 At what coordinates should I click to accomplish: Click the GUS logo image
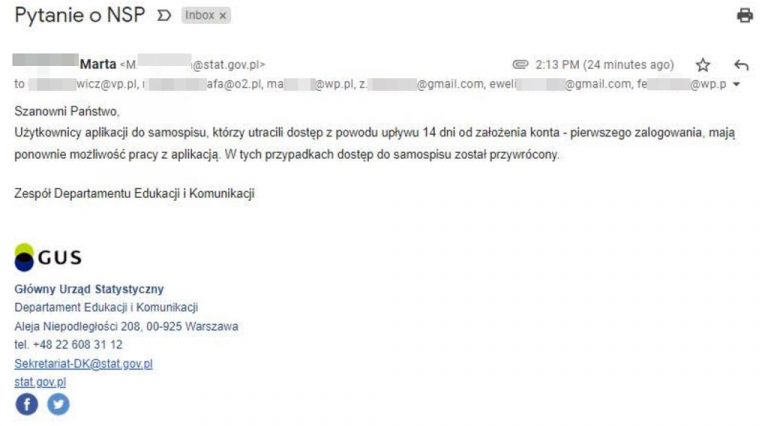(x=48, y=257)
